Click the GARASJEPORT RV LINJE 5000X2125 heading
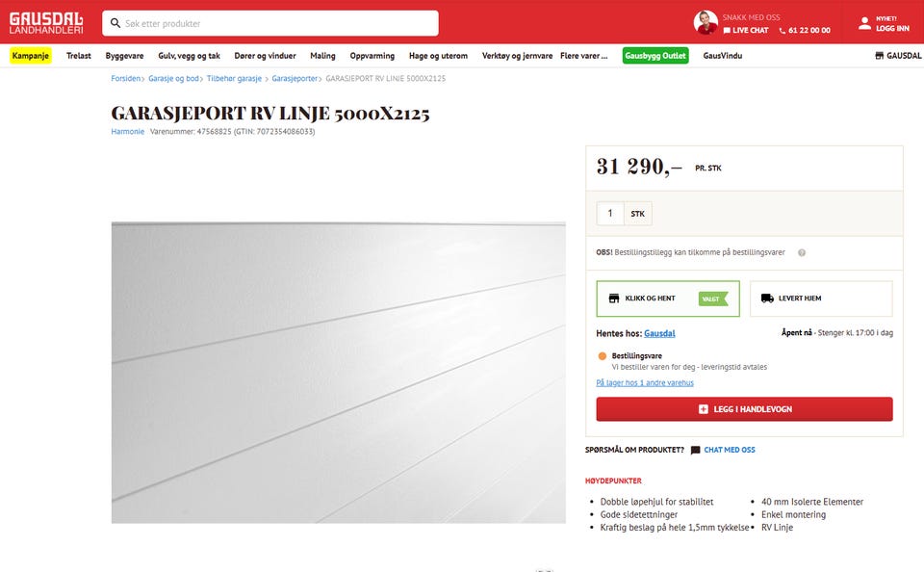This screenshot has height=572, width=924. coord(270,113)
